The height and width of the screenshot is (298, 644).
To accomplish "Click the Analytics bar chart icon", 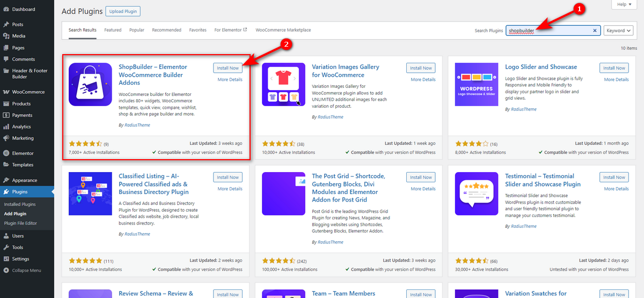I will coord(6,126).
